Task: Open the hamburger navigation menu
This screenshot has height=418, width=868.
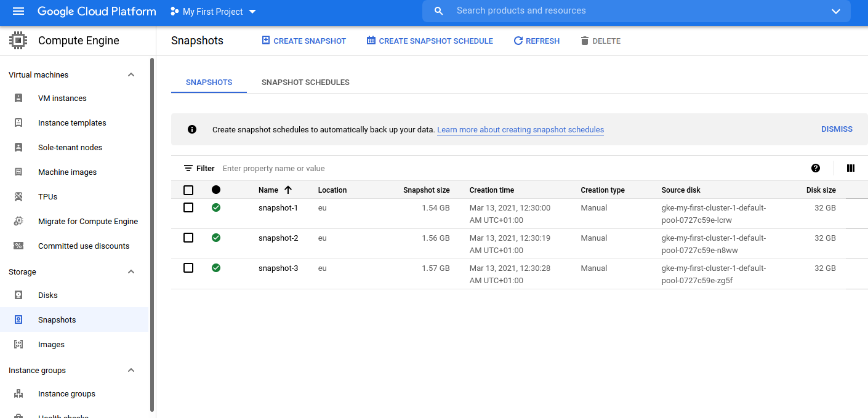Action: point(18,12)
